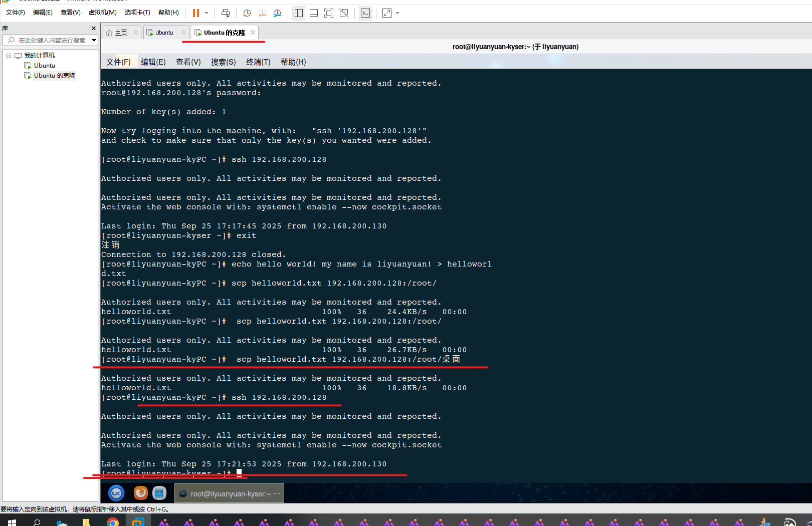The width and height of the screenshot is (812, 526).
Task: Open the power options dropdown beside the pause button
Action: [207, 13]
